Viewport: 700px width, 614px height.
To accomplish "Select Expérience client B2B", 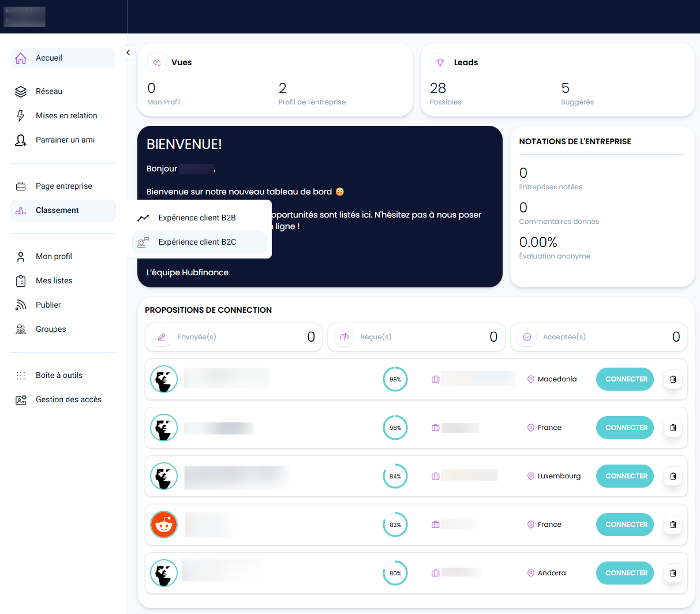I will tap(197, 218).
